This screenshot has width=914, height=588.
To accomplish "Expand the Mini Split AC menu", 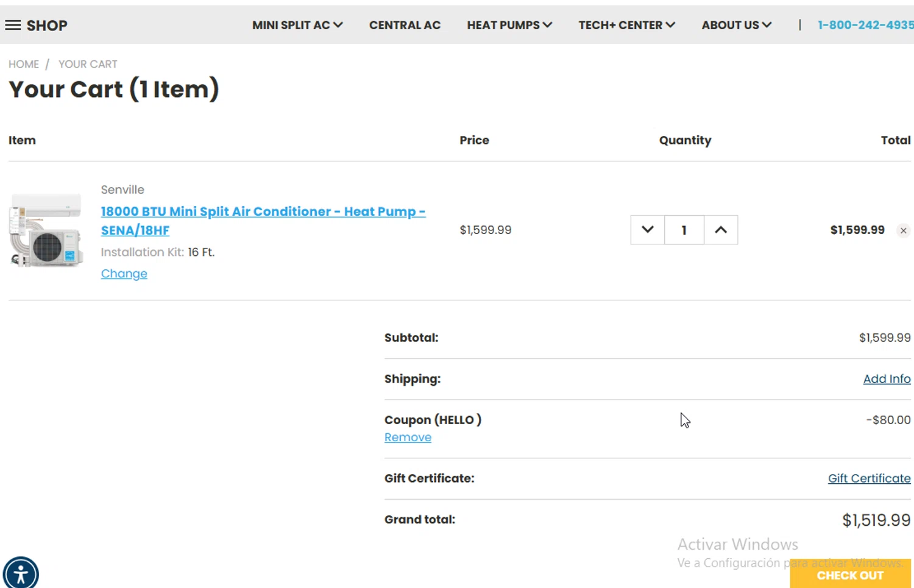I will pos(297,25).
